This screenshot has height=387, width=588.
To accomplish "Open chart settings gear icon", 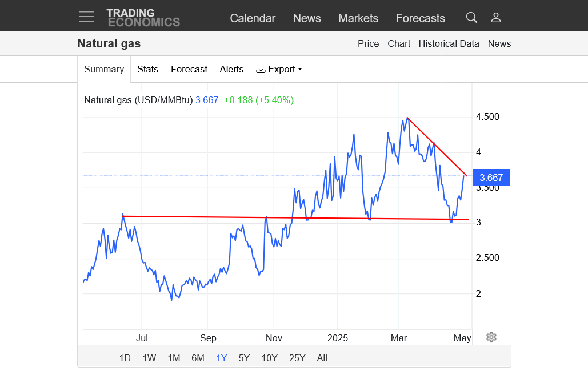I will [491, 337].
